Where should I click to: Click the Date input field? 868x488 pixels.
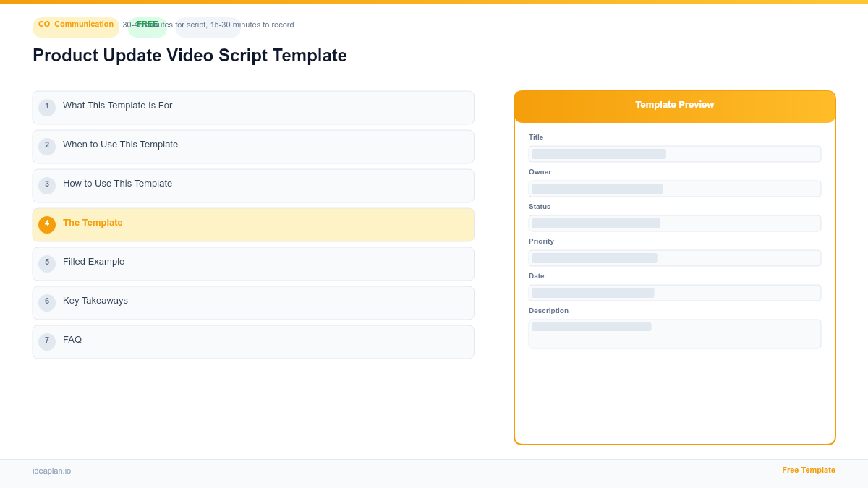675,293
